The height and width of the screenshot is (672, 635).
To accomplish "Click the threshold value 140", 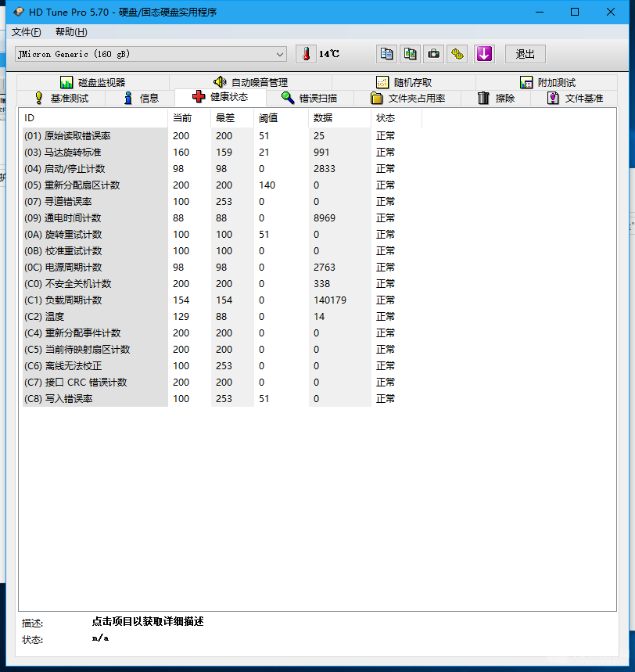I will pos(267,185).
